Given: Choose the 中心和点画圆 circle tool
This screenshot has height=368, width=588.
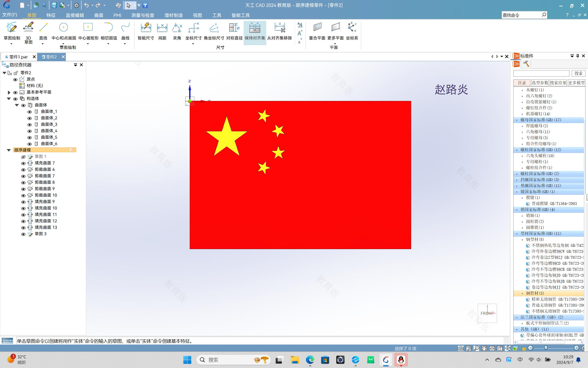Looking at the screenshot, I should [x=64, y=31].
